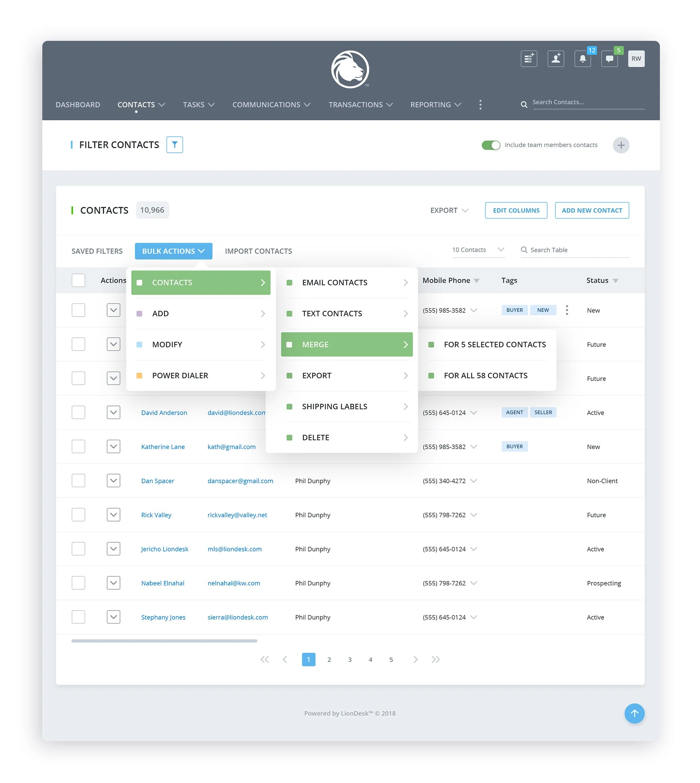Expand the EXPORT dropdown at top
This screenshot has width=700, height=783.
coord(449,210)
